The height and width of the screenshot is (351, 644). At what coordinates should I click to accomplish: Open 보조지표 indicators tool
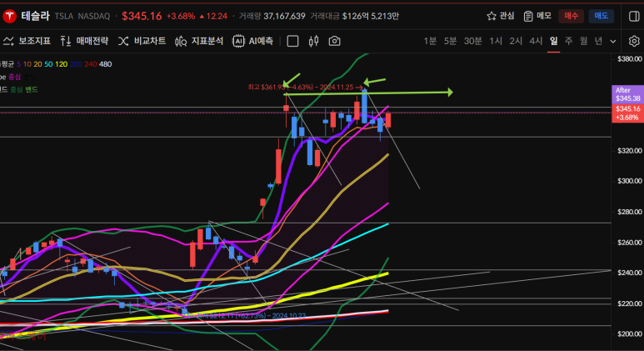point(27,41)
